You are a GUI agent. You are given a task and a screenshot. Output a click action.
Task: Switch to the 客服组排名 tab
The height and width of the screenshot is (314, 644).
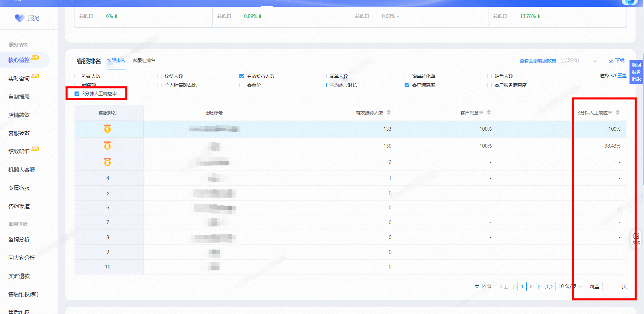pos(144,61)
